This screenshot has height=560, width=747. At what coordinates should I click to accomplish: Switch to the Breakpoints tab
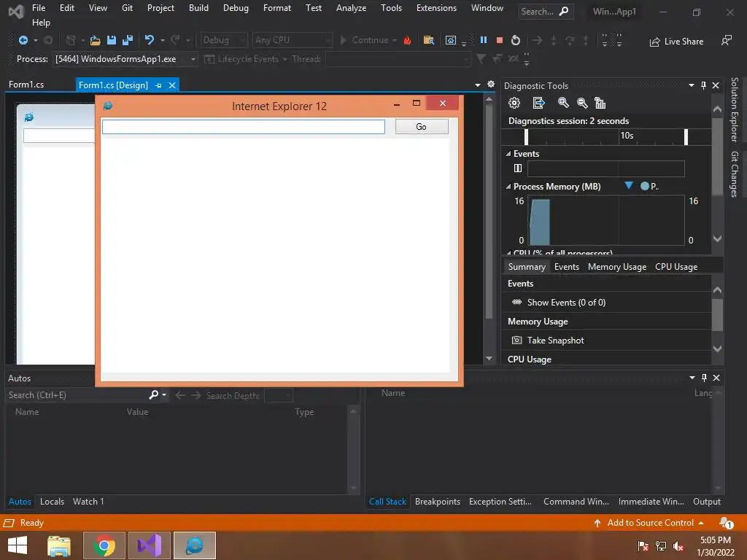pyautogui.click(x=438, y=502)
